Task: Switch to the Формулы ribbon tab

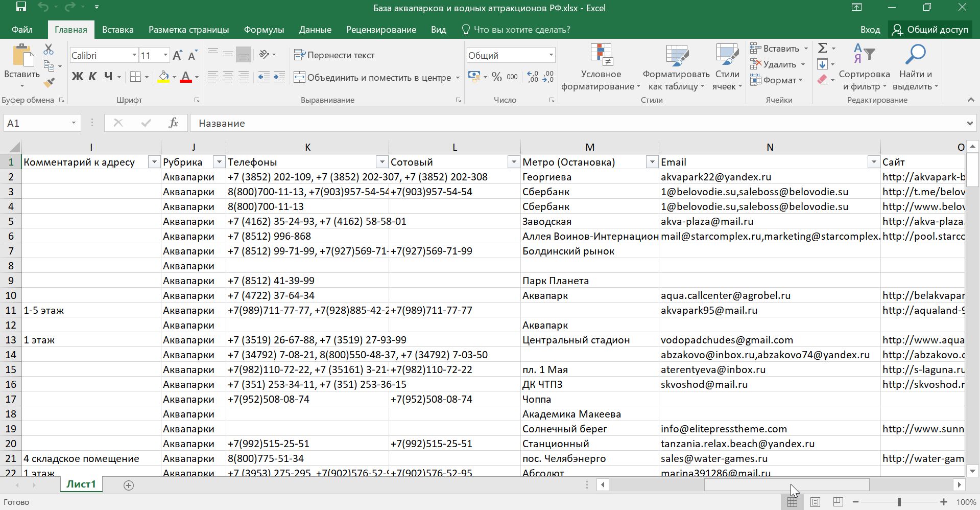Action: coord(264,30)
